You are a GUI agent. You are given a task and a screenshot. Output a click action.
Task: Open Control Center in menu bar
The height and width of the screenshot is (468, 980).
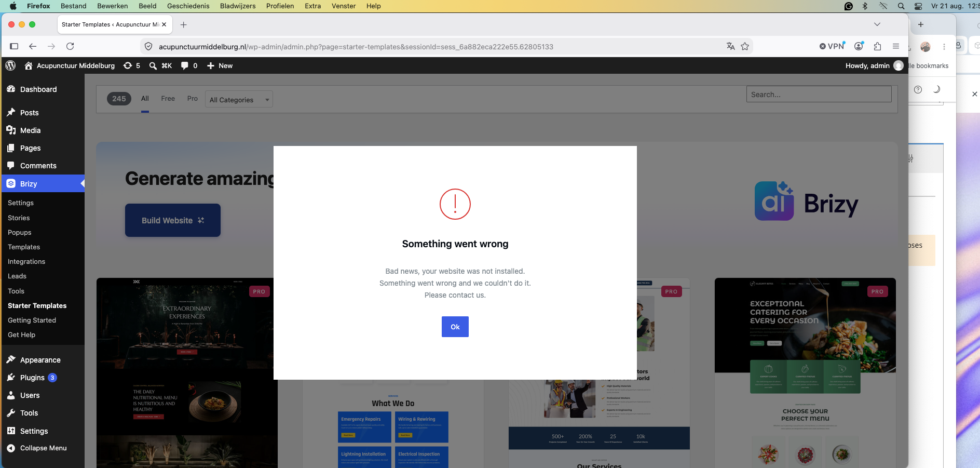click(x=918, y=6)
